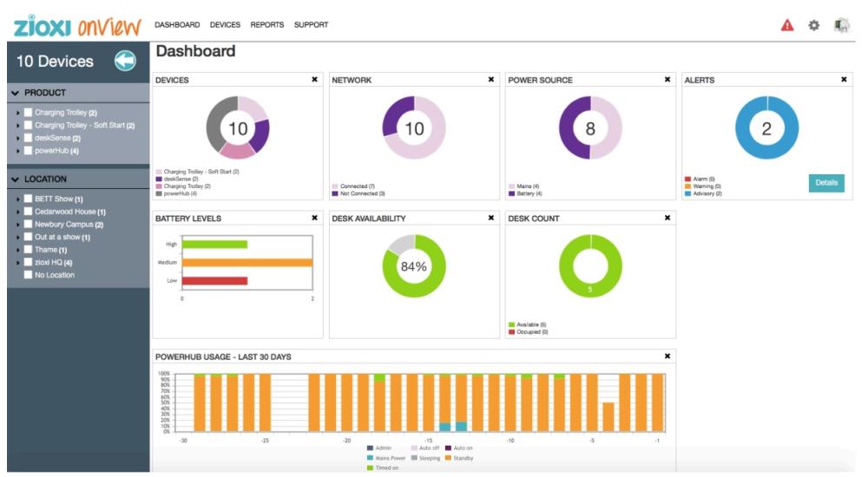The height and width of the screenshot is (477, 868).
Task: Close the Network widget
Action: tap(491, 80)
